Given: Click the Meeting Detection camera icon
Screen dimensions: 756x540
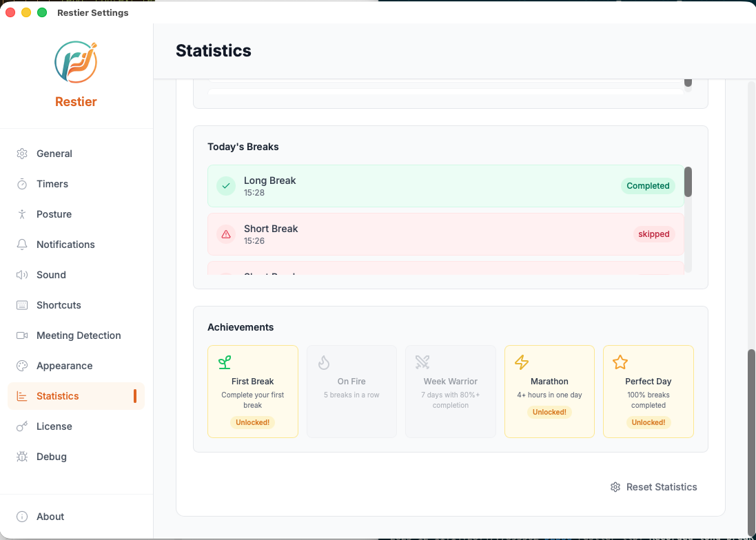Looking at the screenshot, I should tap(22, 335).
